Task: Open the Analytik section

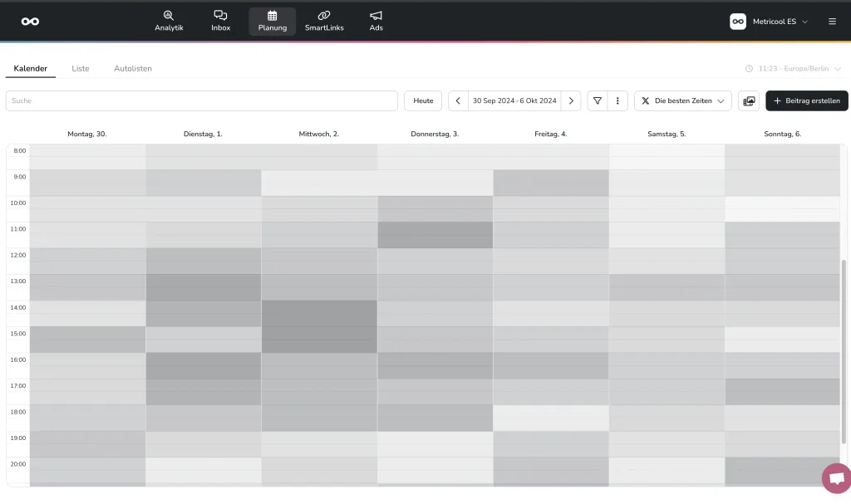Action: click(x=169, y=21)
